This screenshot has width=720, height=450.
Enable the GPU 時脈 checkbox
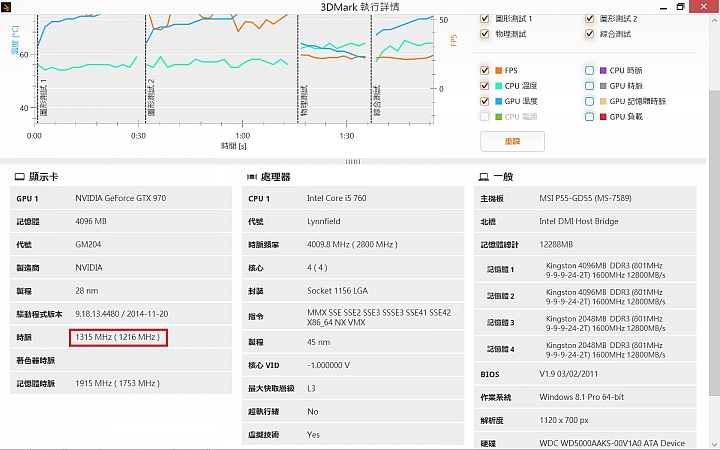pyautogui.click(x=590, y=85)
